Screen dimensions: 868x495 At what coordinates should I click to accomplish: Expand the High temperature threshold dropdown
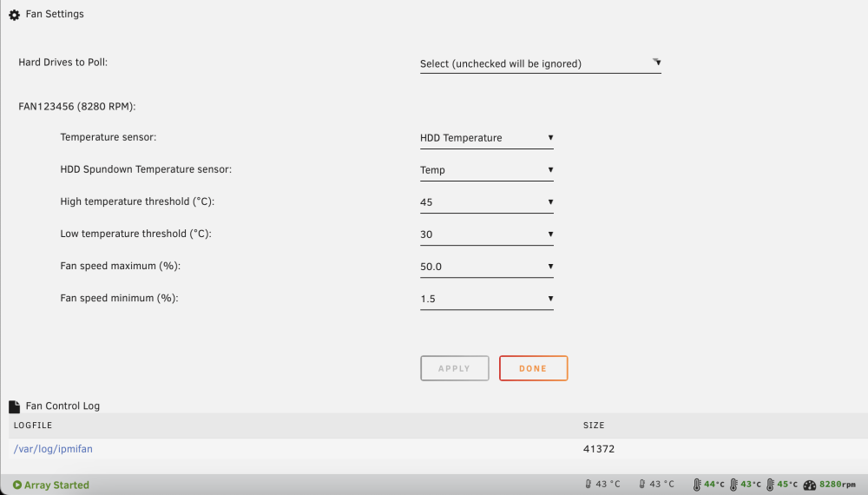[x=487, y=202]
